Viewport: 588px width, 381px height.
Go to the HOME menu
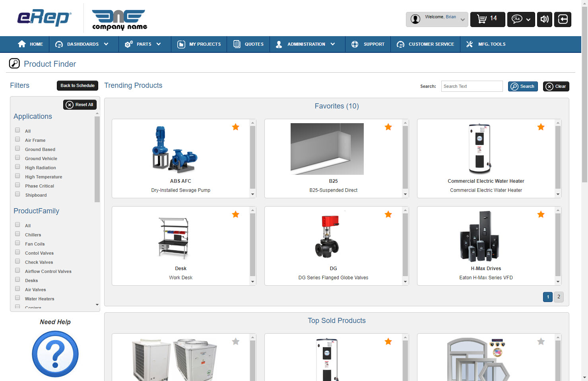(x=30, y=44)
